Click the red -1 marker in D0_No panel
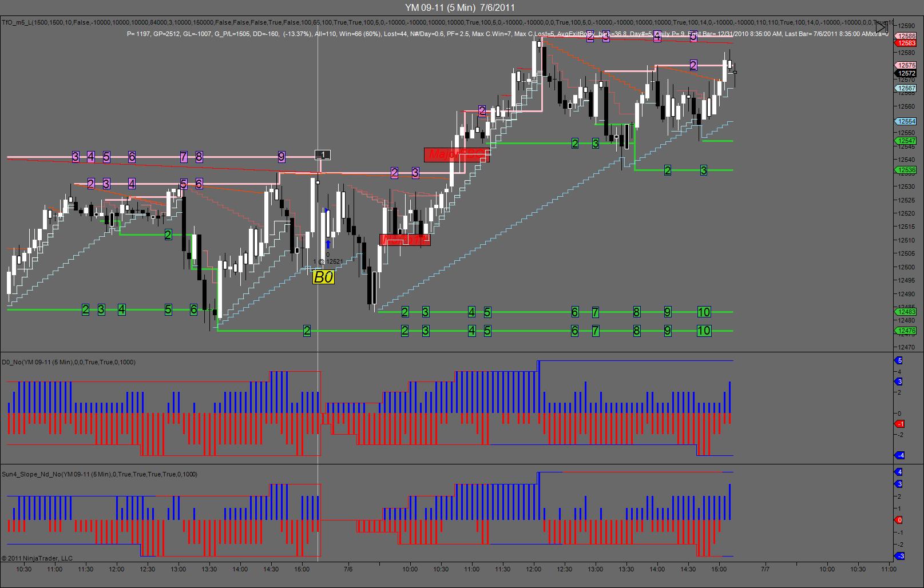 [899, 424]
